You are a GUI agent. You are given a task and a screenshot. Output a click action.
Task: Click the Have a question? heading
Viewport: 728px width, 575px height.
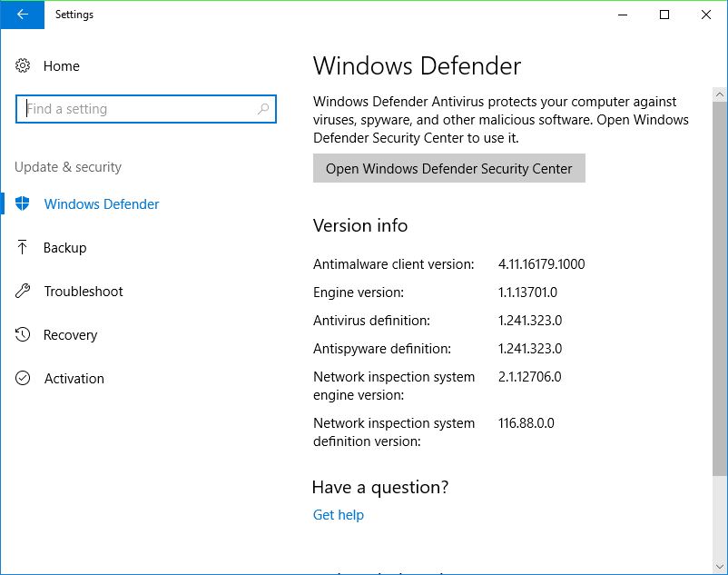tap(380, 487)
